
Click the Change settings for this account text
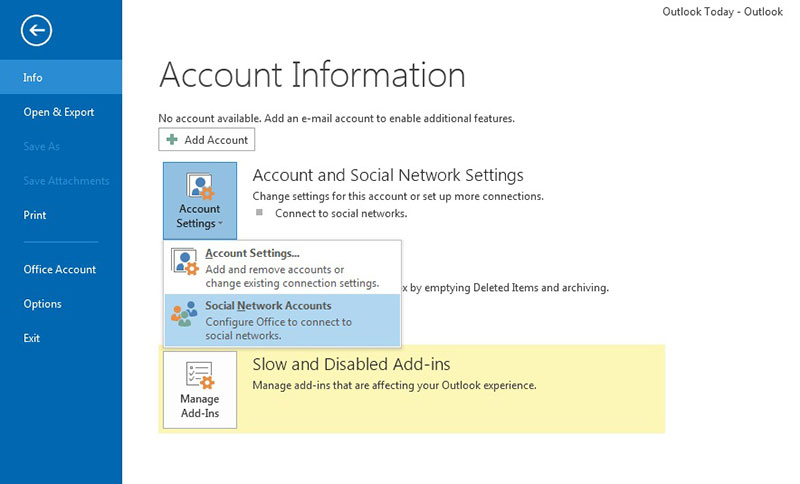point(398,196)
